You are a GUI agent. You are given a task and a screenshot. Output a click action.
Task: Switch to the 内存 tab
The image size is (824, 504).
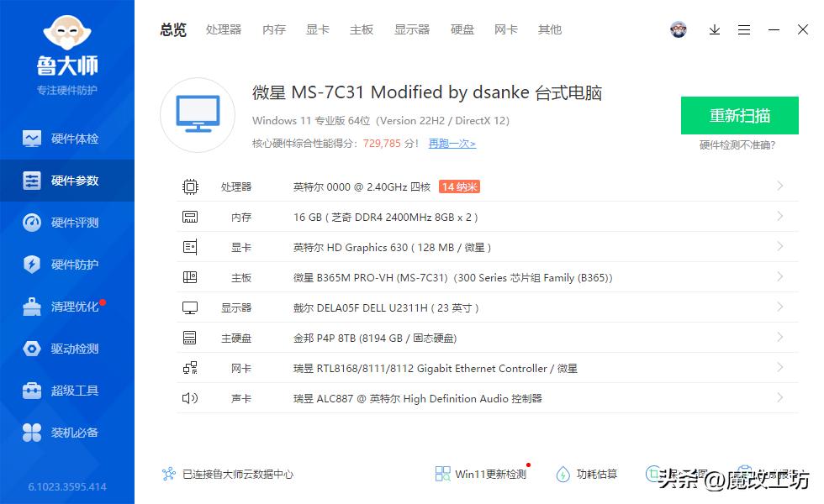point(273,29)
